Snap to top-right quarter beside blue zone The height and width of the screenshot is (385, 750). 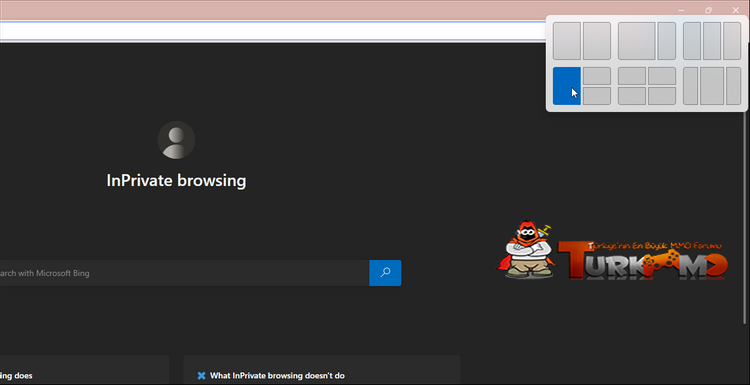coord(597,76)
